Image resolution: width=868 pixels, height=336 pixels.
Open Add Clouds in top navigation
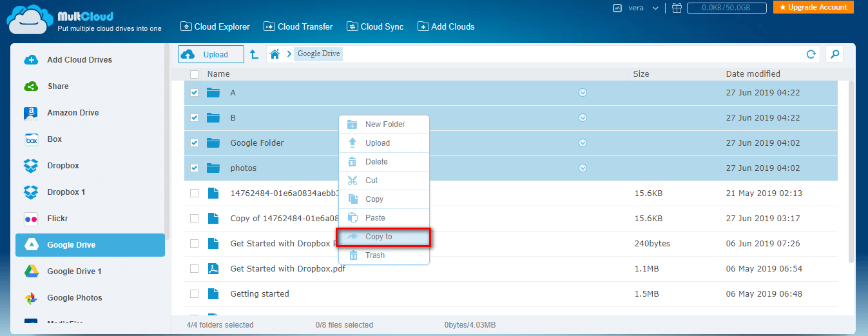[x=446, y=26]
